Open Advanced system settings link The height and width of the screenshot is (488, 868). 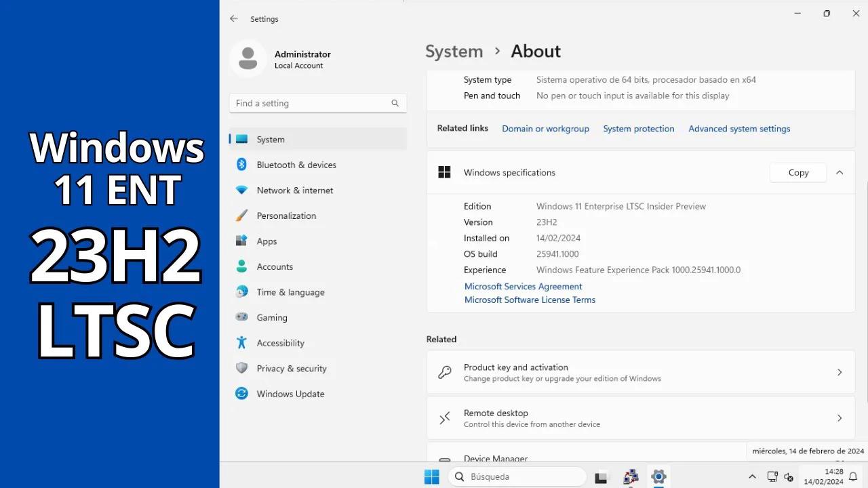[739, 129]
